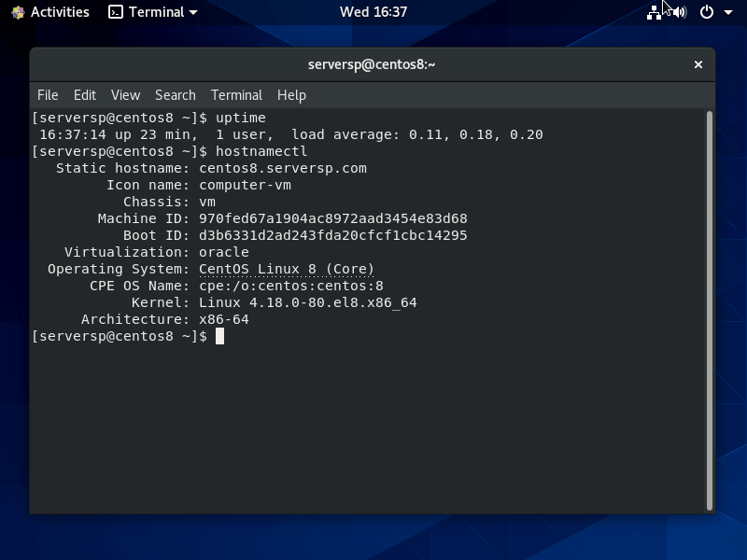The width and height of the screenshot is (747, 560).
Task: Open the Activities overview
Action: click(60, 12)
